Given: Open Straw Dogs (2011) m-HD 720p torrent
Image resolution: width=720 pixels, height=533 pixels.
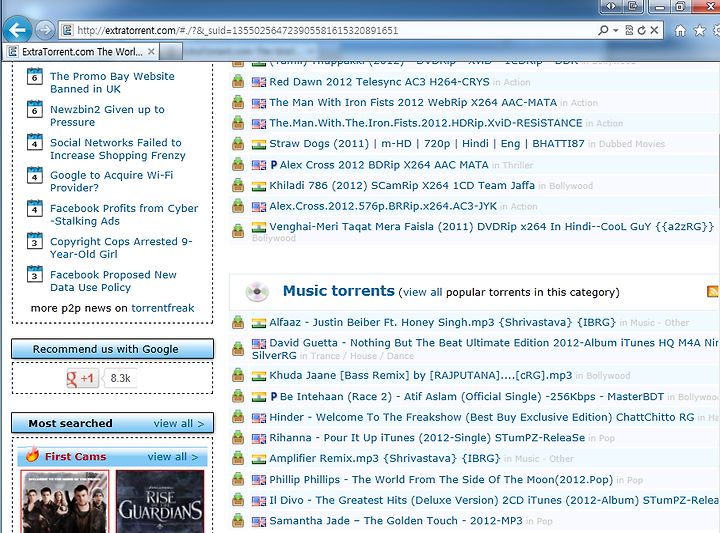Looking at the screenshot, I should pos(427,144).
